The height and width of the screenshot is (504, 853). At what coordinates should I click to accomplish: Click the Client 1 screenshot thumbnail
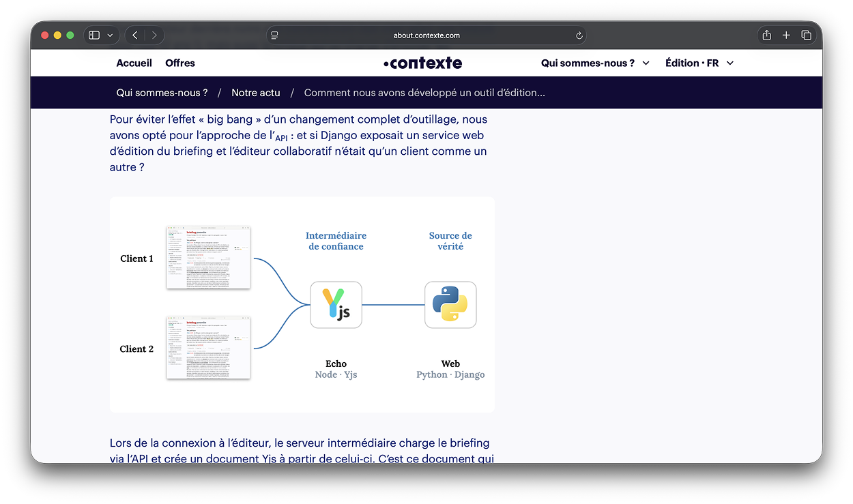[x=208, y=257]
